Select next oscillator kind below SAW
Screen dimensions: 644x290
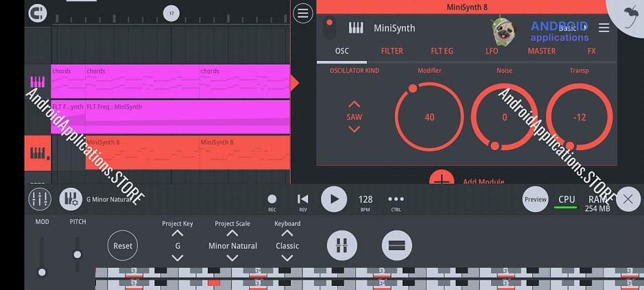354,130
